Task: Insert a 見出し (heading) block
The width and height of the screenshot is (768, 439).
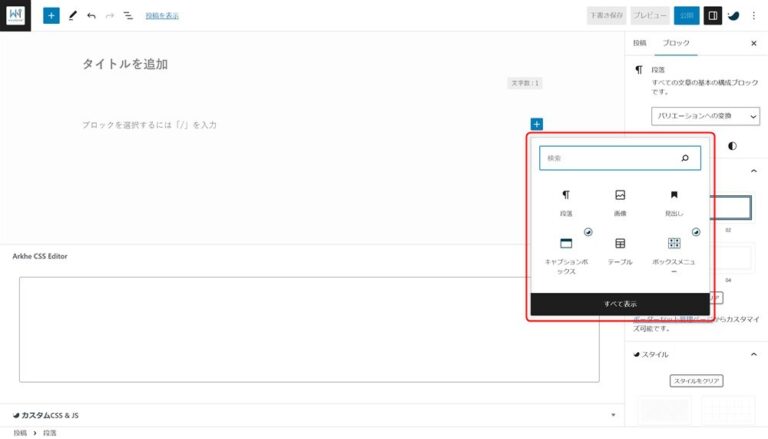Action: click(674, 201)
